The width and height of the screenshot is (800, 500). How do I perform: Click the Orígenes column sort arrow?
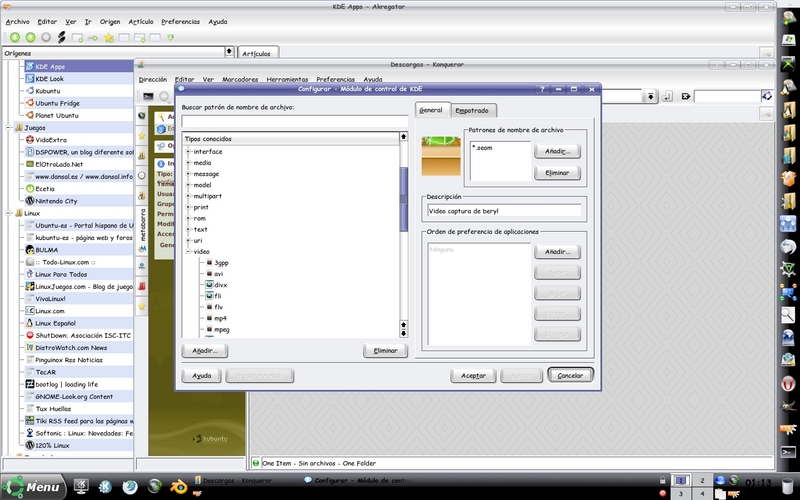(229, 52)
